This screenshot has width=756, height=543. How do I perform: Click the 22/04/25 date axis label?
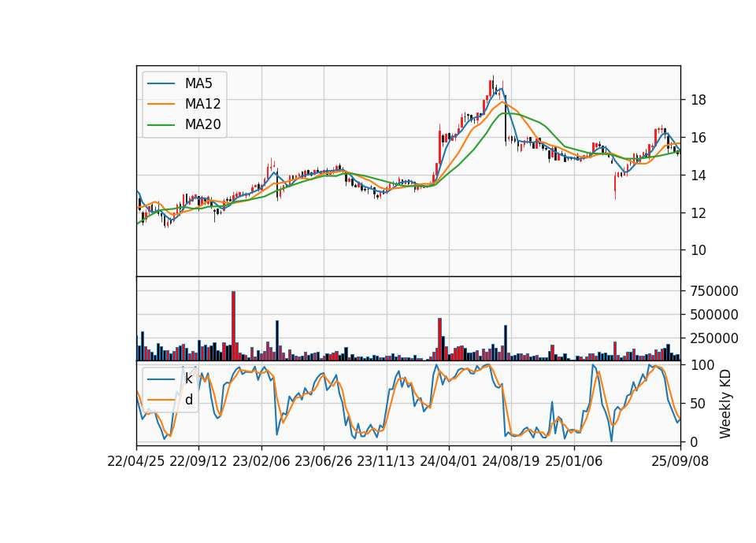pyautogui.click(x=136, y=461)
